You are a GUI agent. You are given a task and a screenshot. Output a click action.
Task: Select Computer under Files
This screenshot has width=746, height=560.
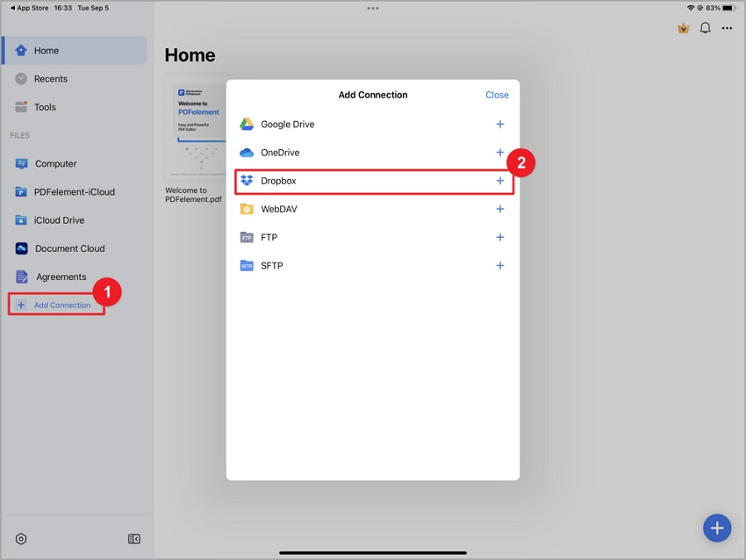point(75,163)
